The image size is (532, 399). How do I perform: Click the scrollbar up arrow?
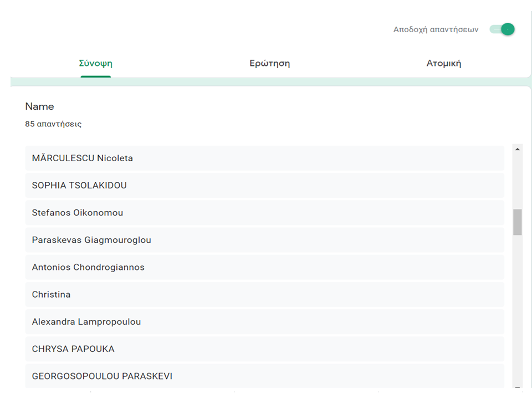tap(518, 149)
